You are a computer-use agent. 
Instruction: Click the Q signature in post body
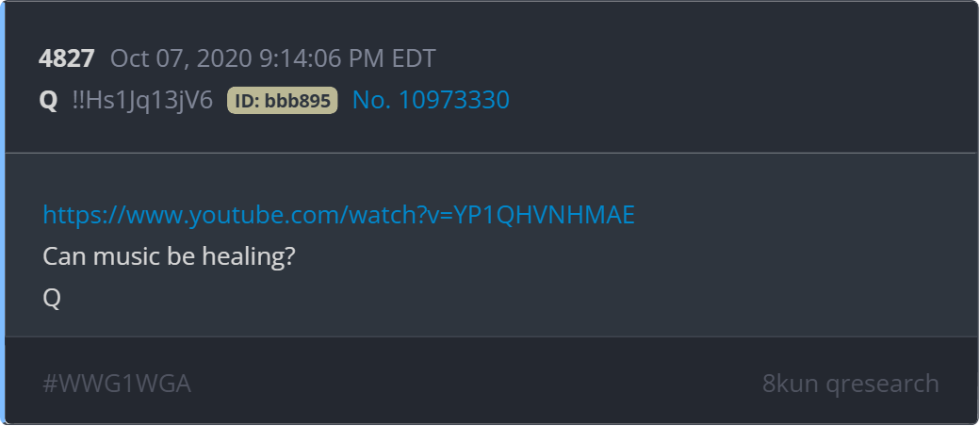(x=52, y=299)
